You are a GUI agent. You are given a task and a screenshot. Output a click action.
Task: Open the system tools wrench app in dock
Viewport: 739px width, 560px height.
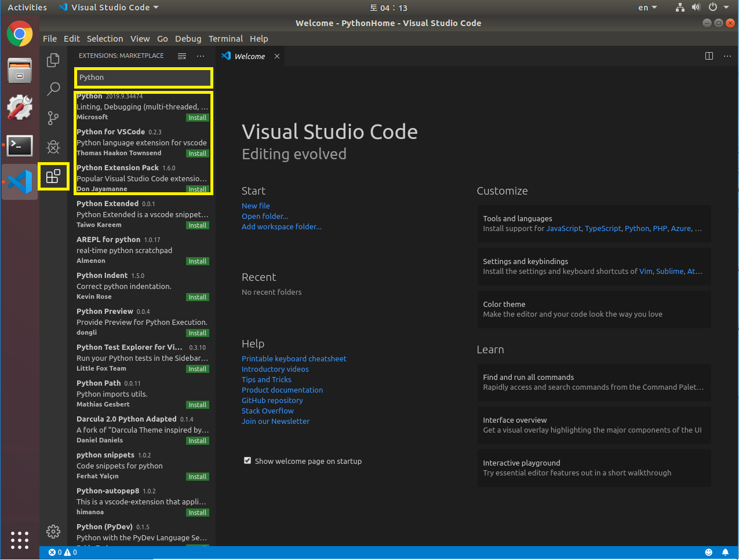(x=20, y=108)
